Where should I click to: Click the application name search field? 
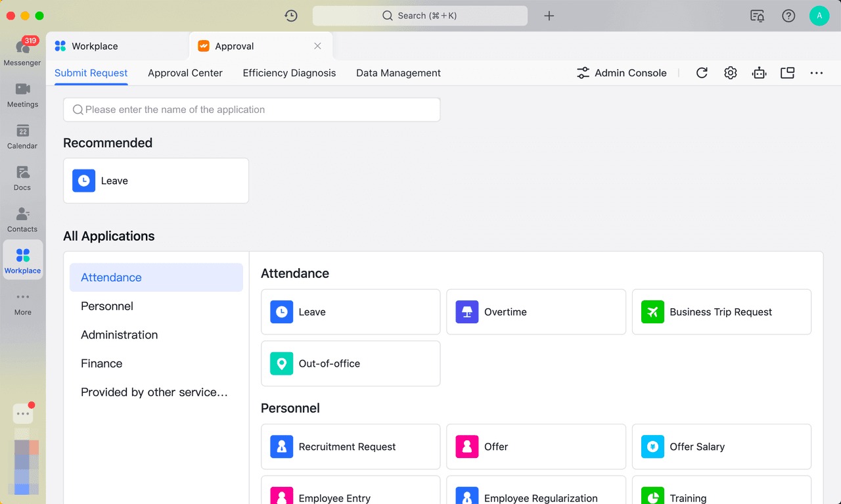click(x=252, y=110)
